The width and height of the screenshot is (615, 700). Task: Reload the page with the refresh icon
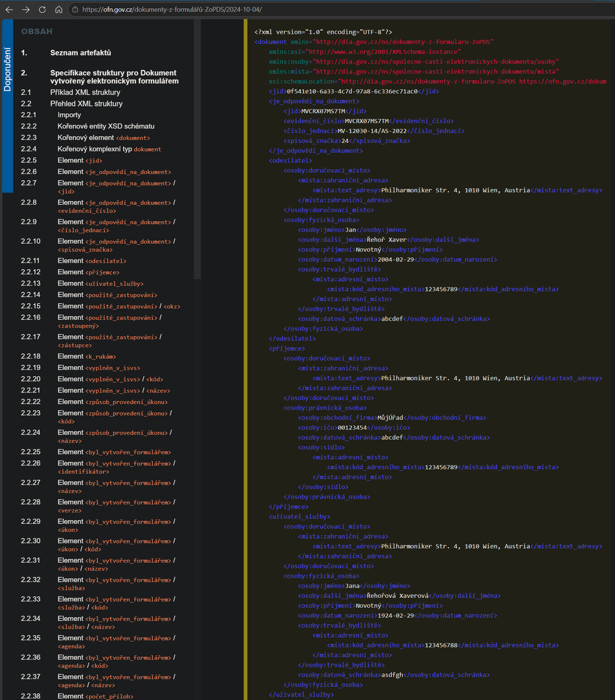(42, 9)
